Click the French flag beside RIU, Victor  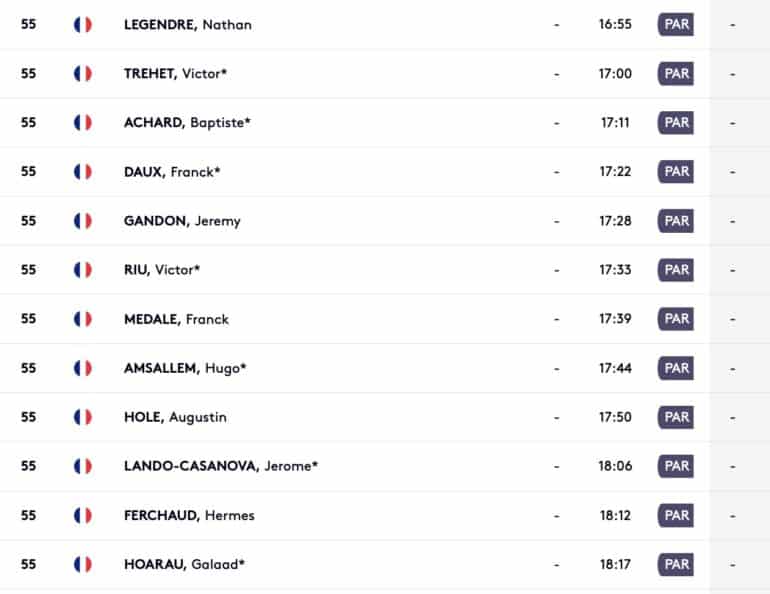pos(82,270)
